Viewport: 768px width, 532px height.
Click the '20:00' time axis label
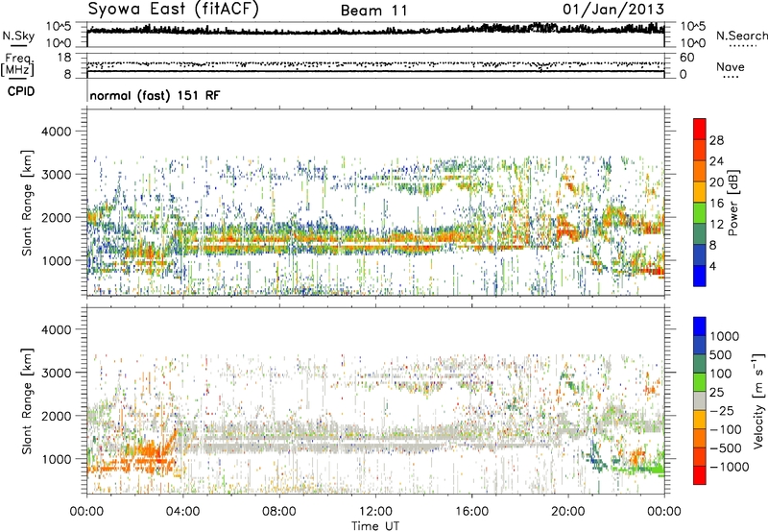pyautogui.click(x=568, y=512)
